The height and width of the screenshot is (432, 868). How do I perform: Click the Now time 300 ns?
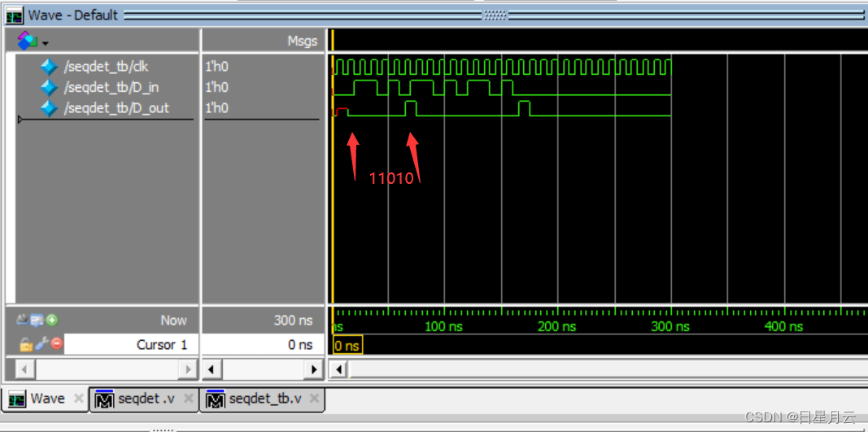pyautogui.click(x=293, y=321)
